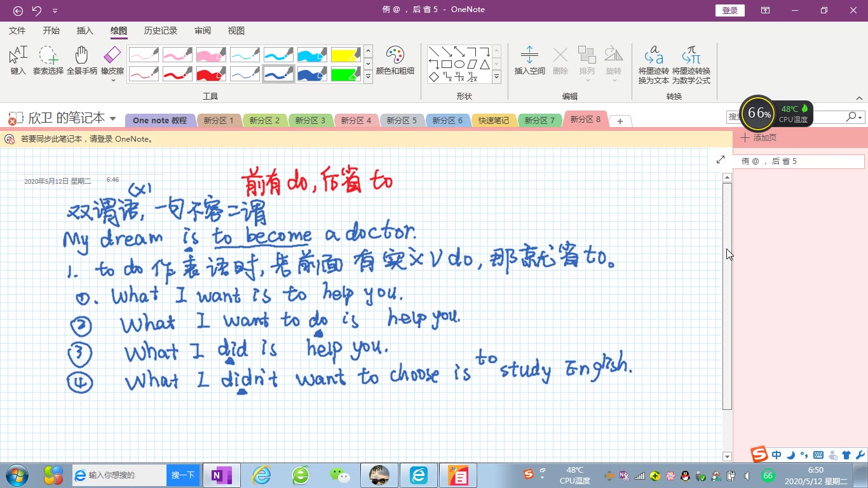Switch to the 开始 ribbon tab
The height and width of the screenshot is (488, 868).
[x=51, y=30]
